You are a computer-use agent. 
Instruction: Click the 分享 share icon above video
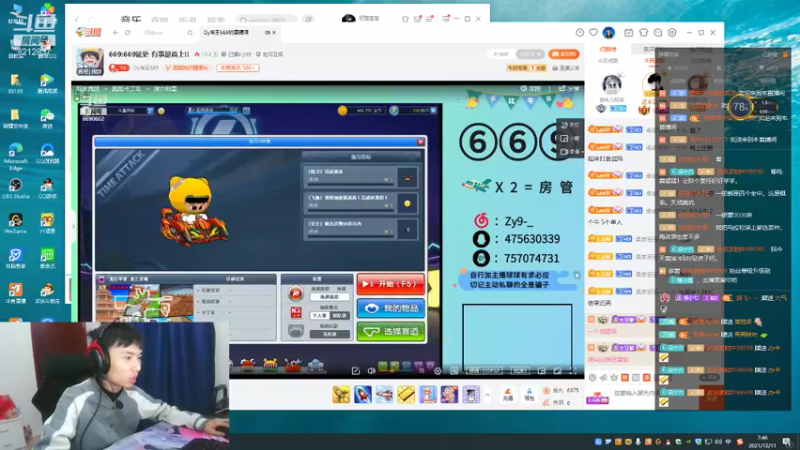(x=568, y=88)
